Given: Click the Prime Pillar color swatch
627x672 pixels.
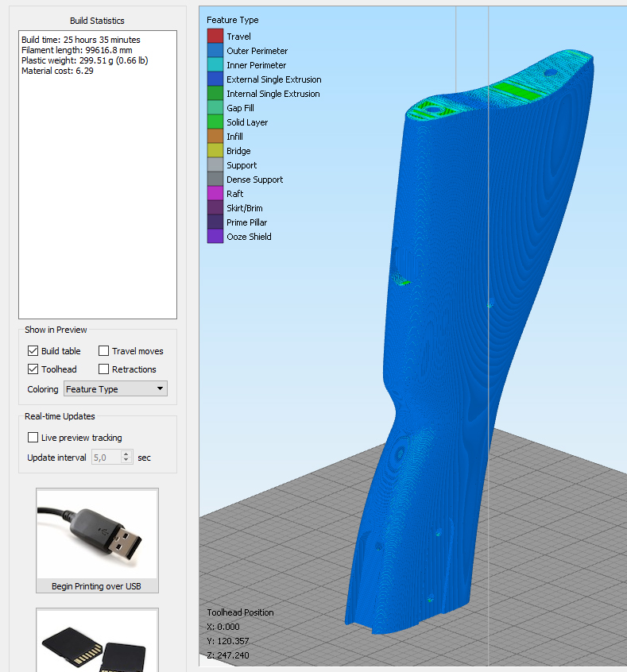Looking at the screenshot, I should pyautogui.click(x=215, y=222).
